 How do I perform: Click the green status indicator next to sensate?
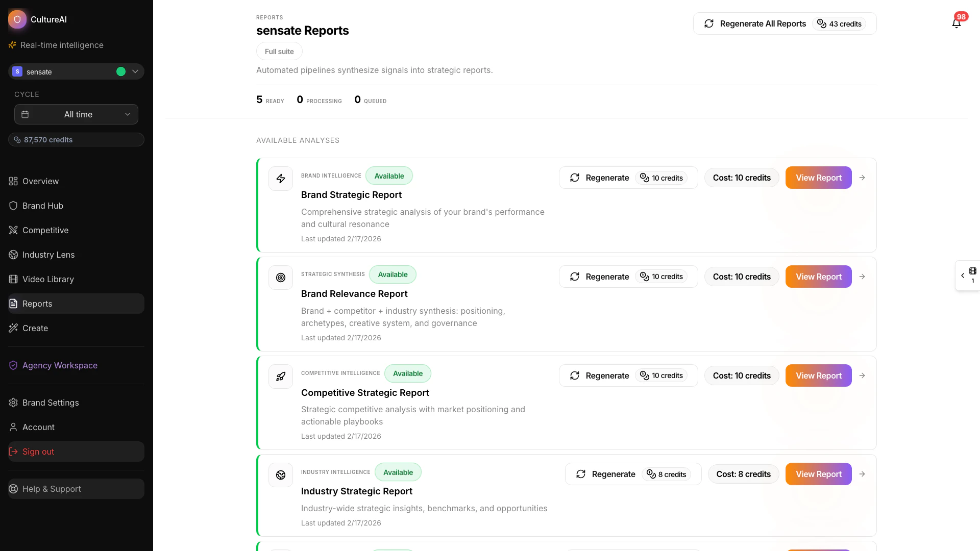(x=121, y=71)
